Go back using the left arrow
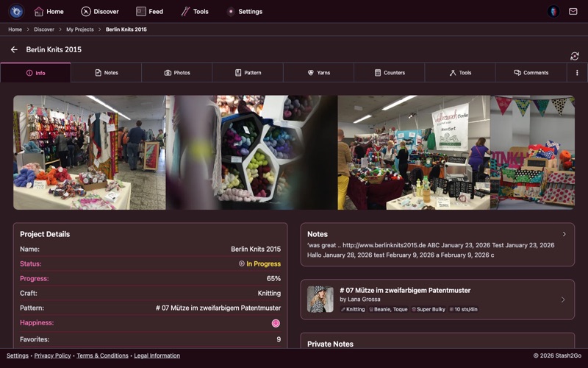Image resolution: width=588 pixels, height=368 pixels. click(x=14, y=49)
